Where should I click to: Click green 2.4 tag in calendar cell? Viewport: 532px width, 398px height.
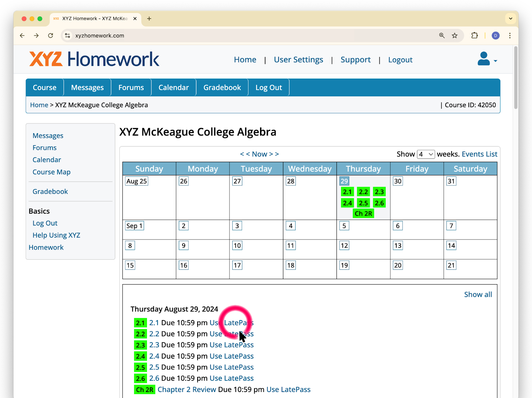pos(347,203)
